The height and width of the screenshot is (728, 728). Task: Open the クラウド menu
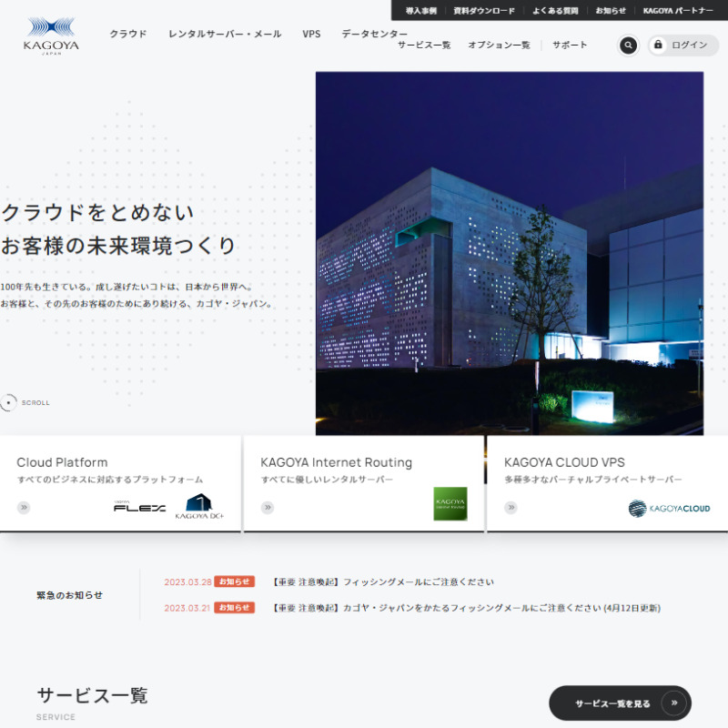pyautogui.click(x=128, y=34)
